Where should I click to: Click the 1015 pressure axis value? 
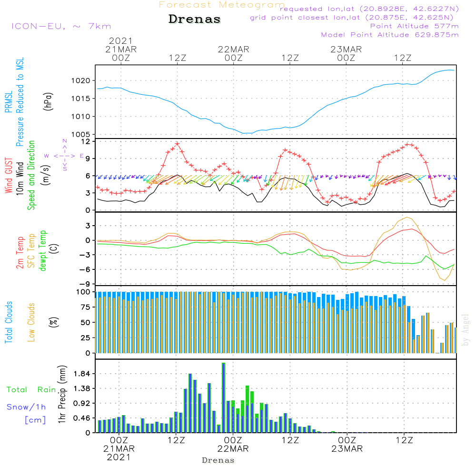(81, 99)
